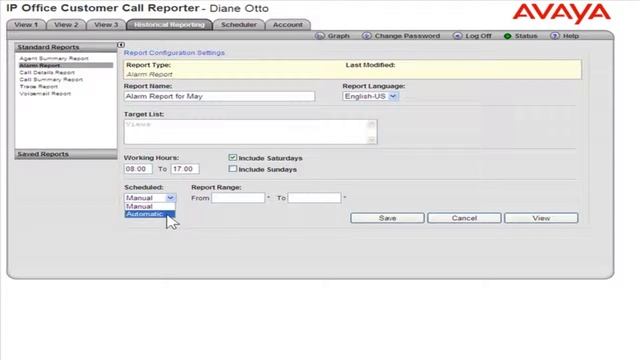Click the Change Password link text
Image resolution: width=640 pixels, height=360 pixels.
tap(407, 36)
